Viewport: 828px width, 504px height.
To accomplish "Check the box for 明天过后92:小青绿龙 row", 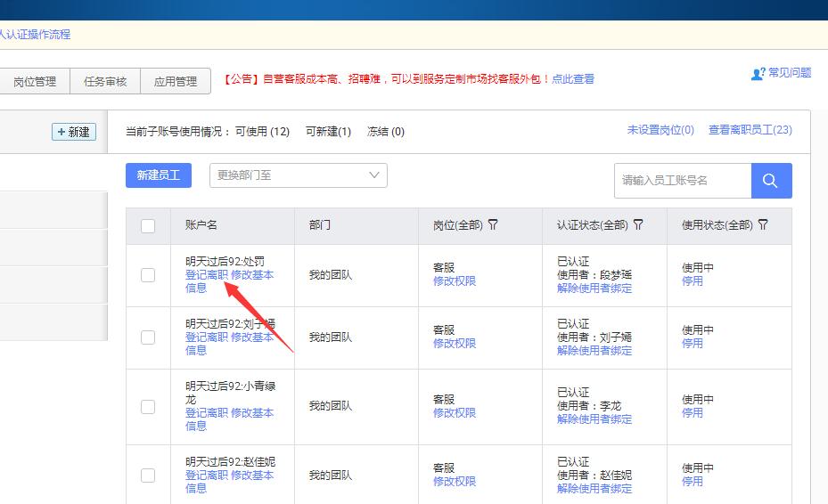I will tap(148, 406).
